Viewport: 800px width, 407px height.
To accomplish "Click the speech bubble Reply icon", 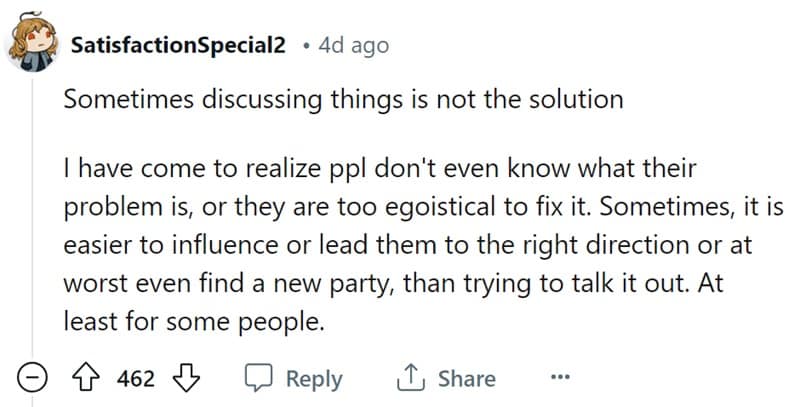I will tap(260, 379).
